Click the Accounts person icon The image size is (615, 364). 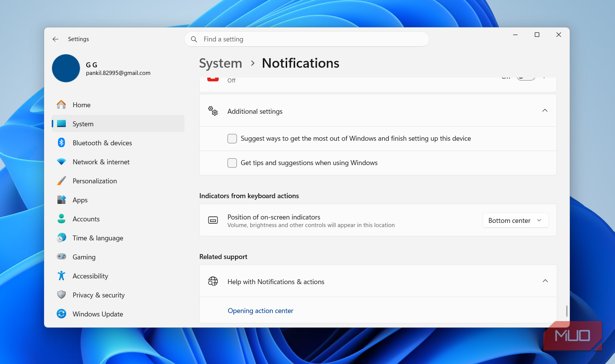point(61,219)
